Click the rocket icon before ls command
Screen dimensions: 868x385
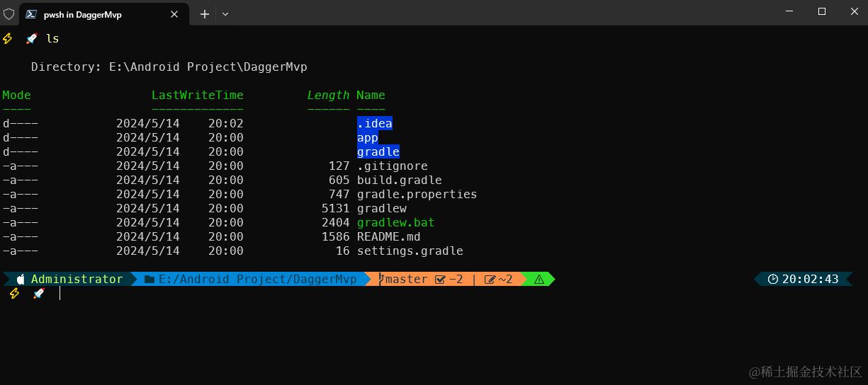[31, 39]
